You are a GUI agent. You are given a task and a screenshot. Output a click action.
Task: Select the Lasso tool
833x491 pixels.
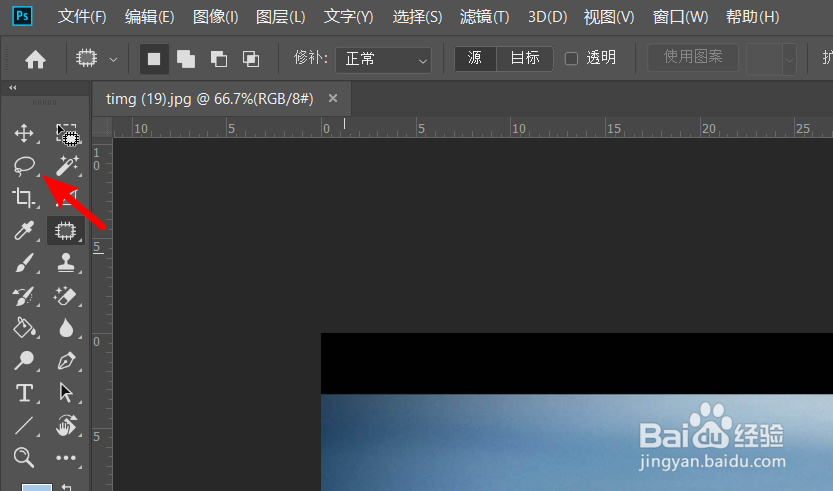[24, 166]
